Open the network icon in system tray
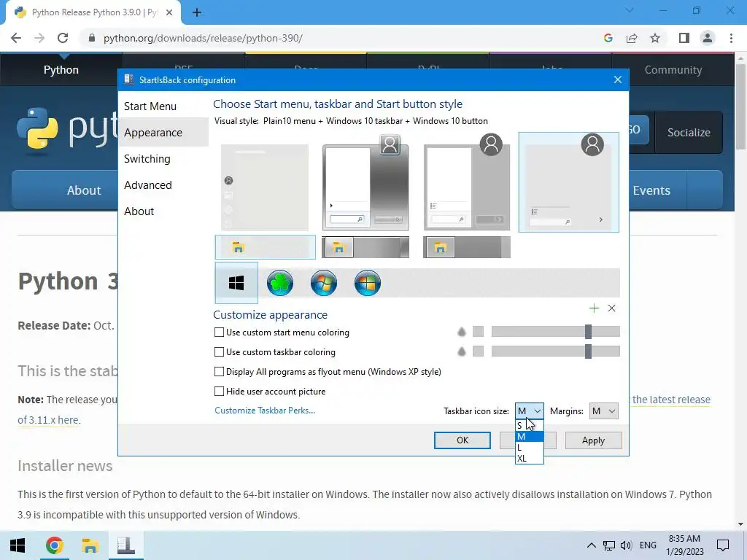The height and width of the screenshot is (560, 747). click(609, 545)
